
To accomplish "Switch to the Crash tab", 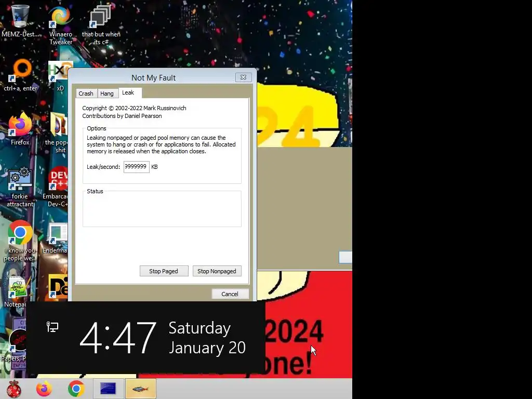I will [x=86, y=94].
